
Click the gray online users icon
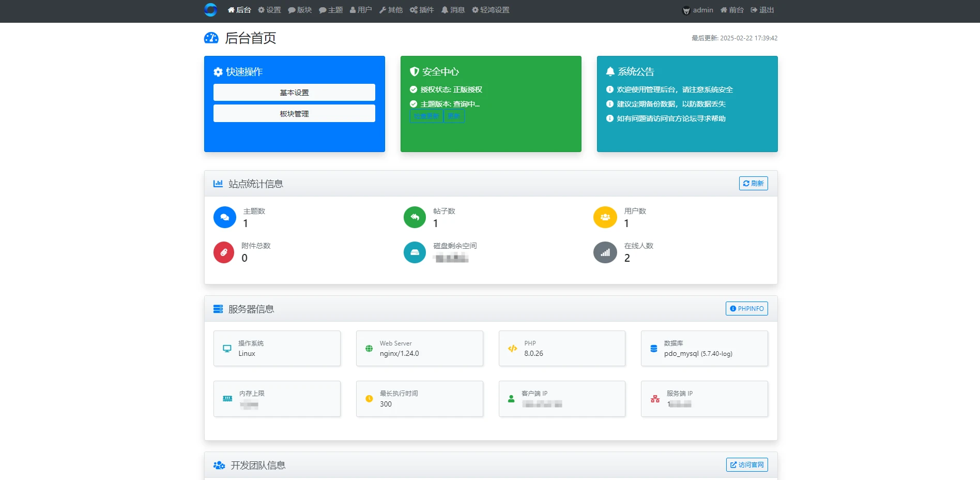[x=605, y=252]
